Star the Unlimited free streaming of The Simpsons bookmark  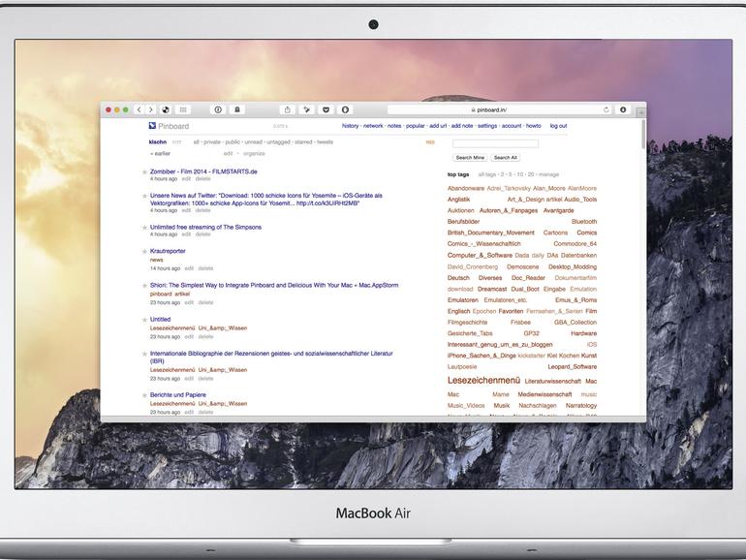click(x=144, y=228)
